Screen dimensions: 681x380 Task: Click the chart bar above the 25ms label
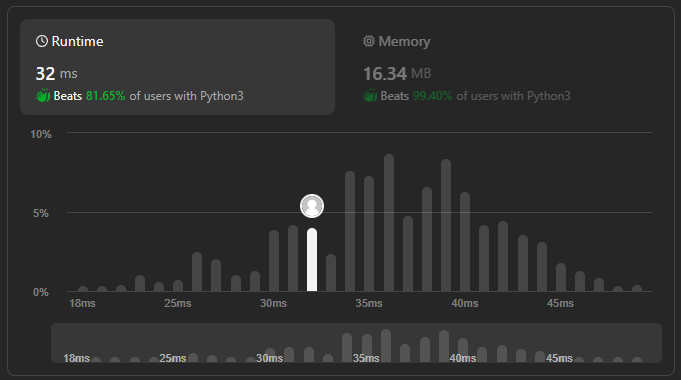coord(178,285)
